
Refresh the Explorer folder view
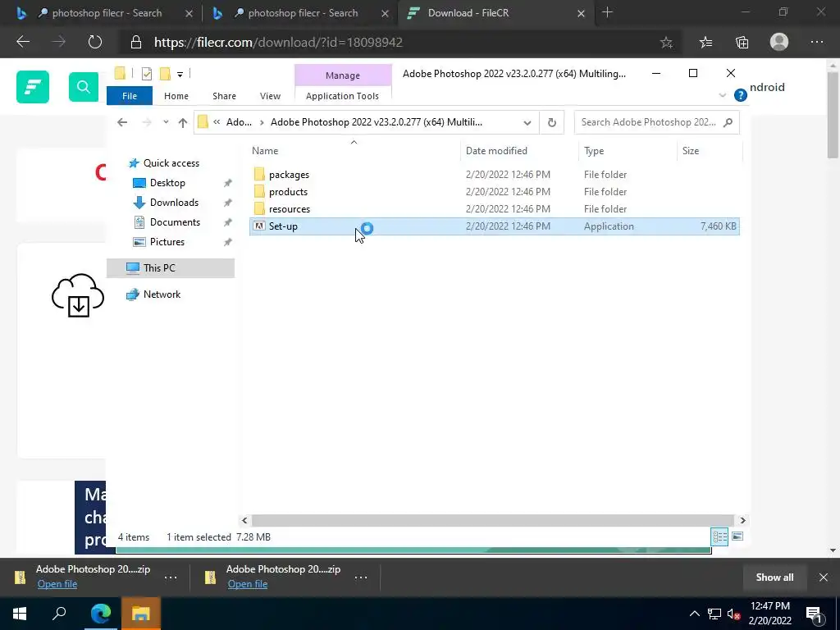point(552,123)
